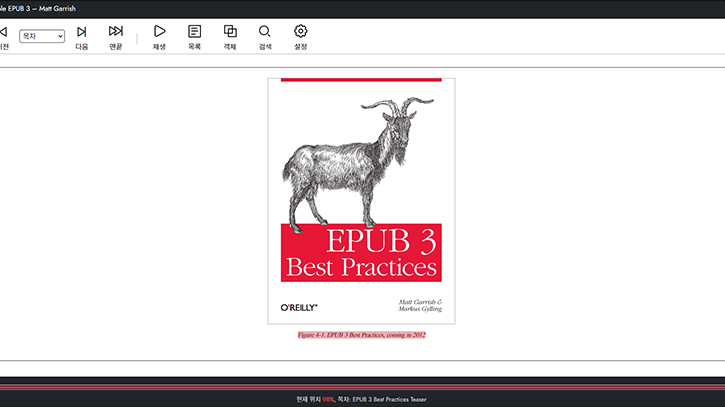Click the 98% position indicator in status bar
The image size is (725, 407).
click(328, 399)
